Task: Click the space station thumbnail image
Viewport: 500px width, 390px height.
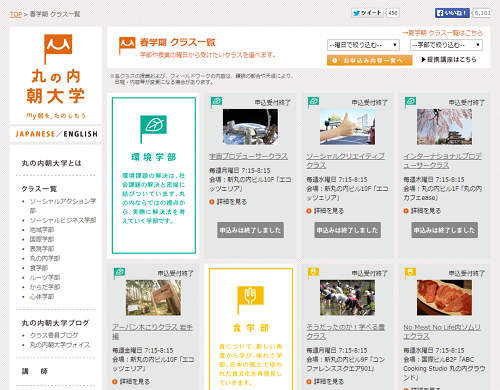Action: pyautogui.click(x=250, y=127)
